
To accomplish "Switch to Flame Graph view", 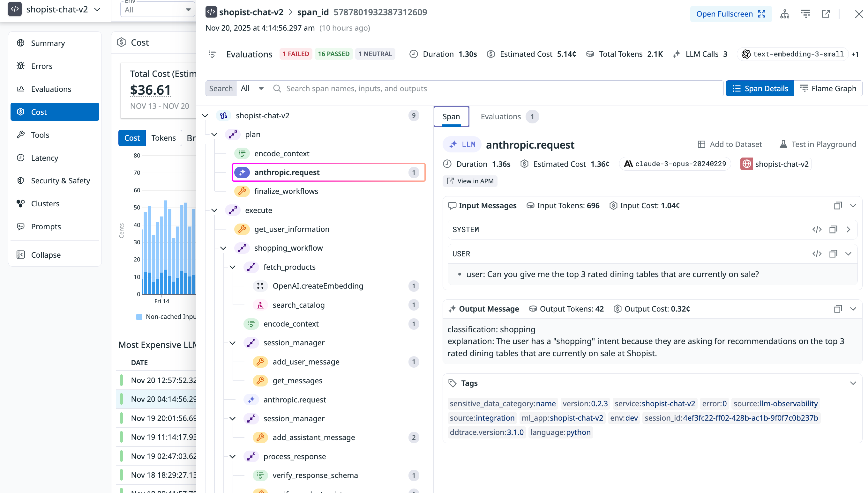I will (828, 88).
